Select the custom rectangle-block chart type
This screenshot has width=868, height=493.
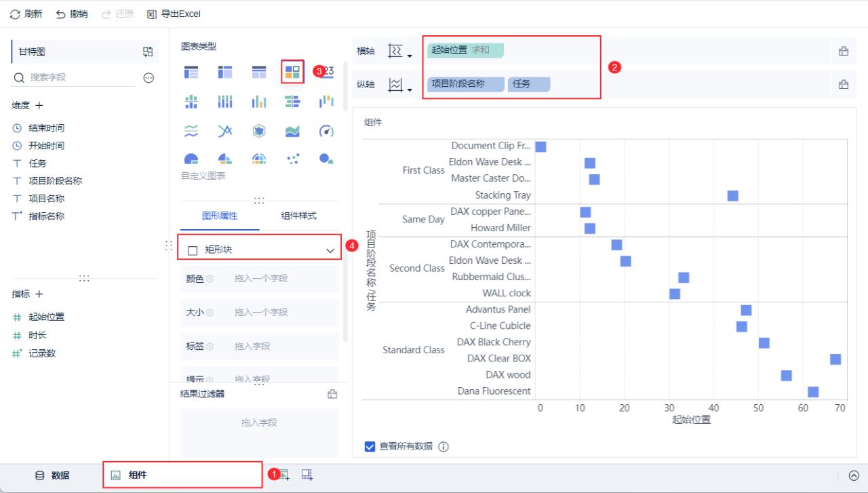click(x=293, y=71)
